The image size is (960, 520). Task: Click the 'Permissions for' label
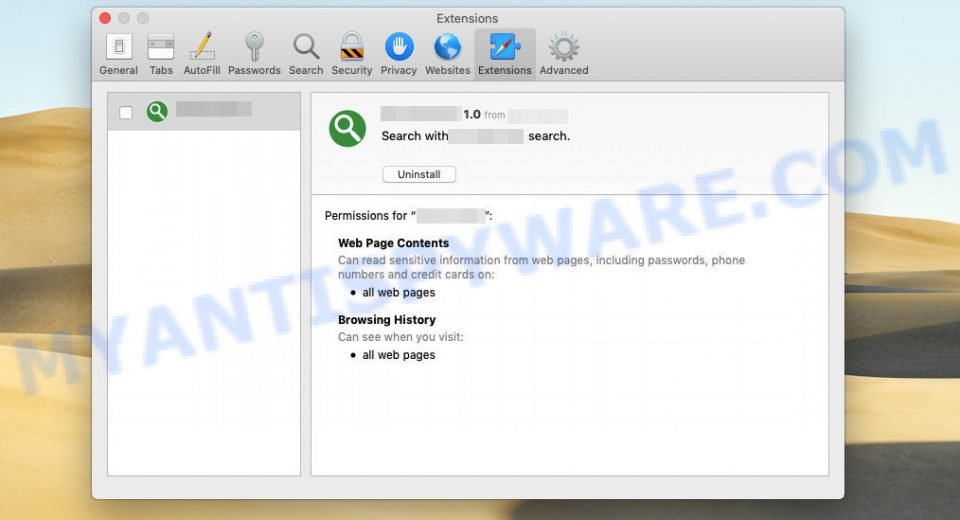(366, 216)
